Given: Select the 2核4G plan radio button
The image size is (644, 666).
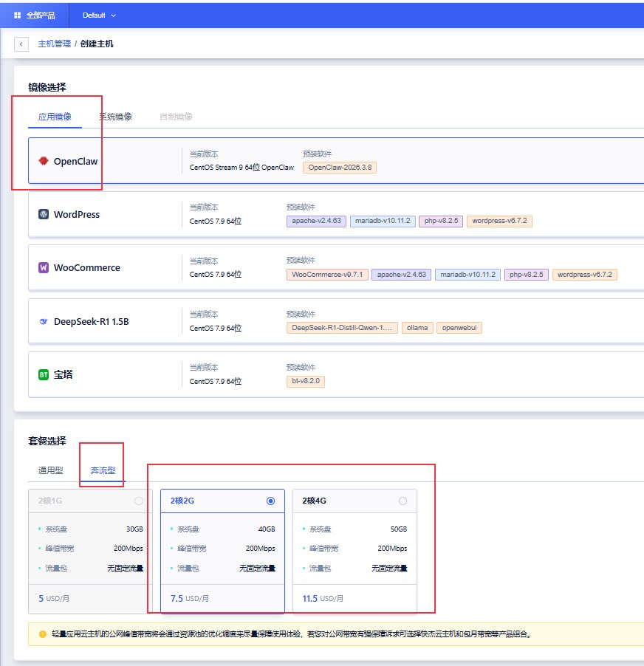Looking at the screenshot, I should [x=402, y=501].
